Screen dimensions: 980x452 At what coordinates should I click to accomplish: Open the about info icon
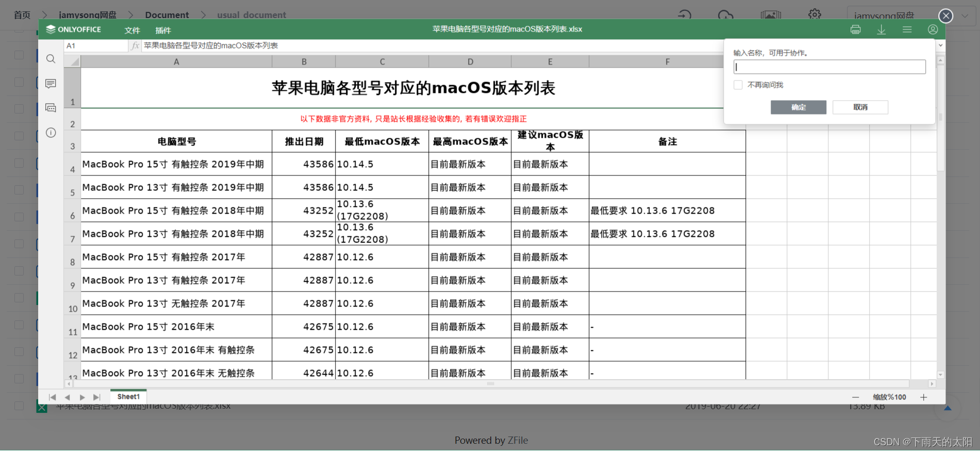point(51,133)
